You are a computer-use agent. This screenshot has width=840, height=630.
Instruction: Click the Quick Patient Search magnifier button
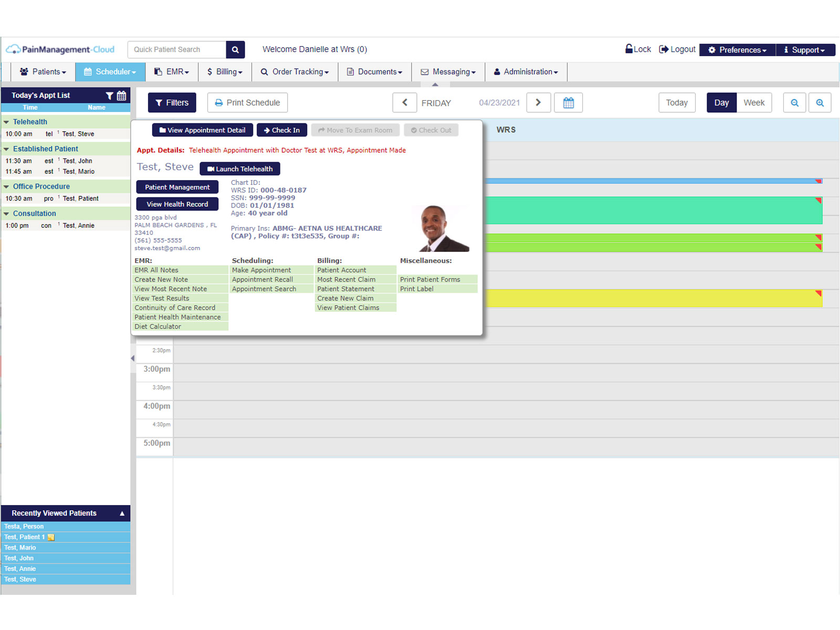coord(235,49)
